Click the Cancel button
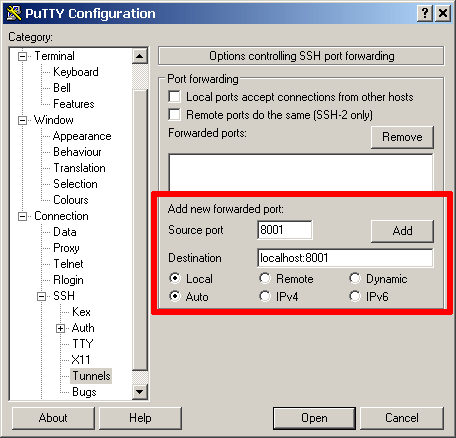The image size is (456, 438). [402, 418]
